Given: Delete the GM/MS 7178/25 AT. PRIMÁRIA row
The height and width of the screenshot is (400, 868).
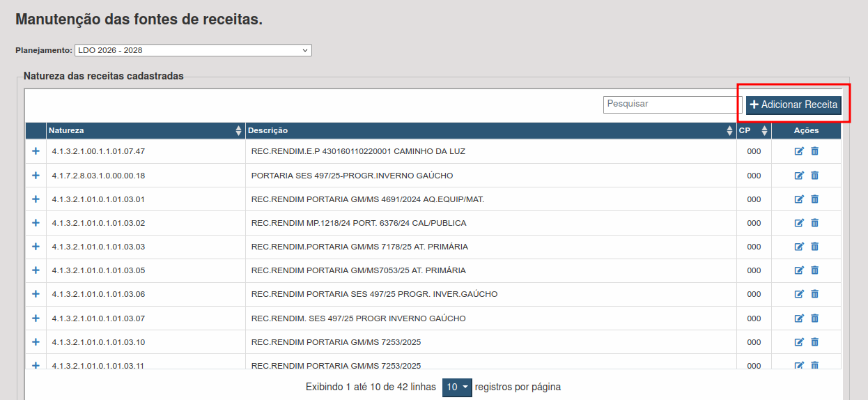Looking at the screenshot, I should tap(814, 247).
